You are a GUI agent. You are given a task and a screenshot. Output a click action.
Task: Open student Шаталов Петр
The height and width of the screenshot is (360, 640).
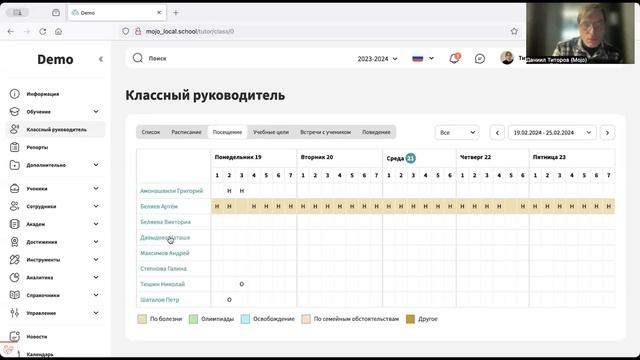pos(160,300)
